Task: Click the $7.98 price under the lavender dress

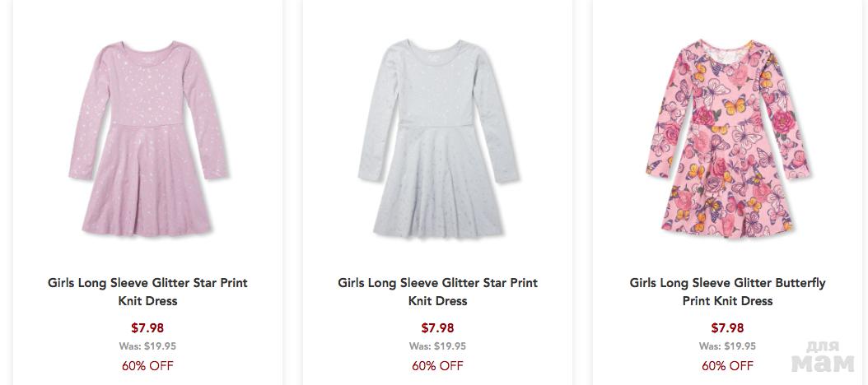Action: tap(147, 327)
